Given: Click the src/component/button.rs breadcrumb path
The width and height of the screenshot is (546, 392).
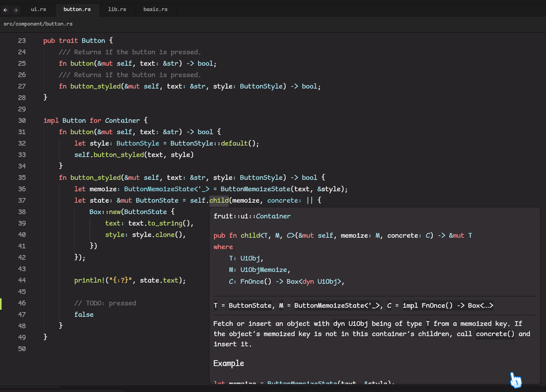Looking at the screenshot, I should pyautogui.click(x=38, y=24).
